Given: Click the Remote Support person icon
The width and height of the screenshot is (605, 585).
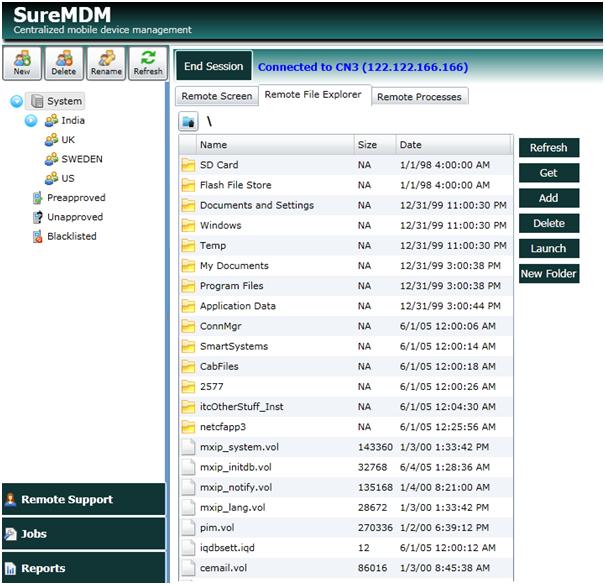Looking at the screenshot, I should pos(10,499).
